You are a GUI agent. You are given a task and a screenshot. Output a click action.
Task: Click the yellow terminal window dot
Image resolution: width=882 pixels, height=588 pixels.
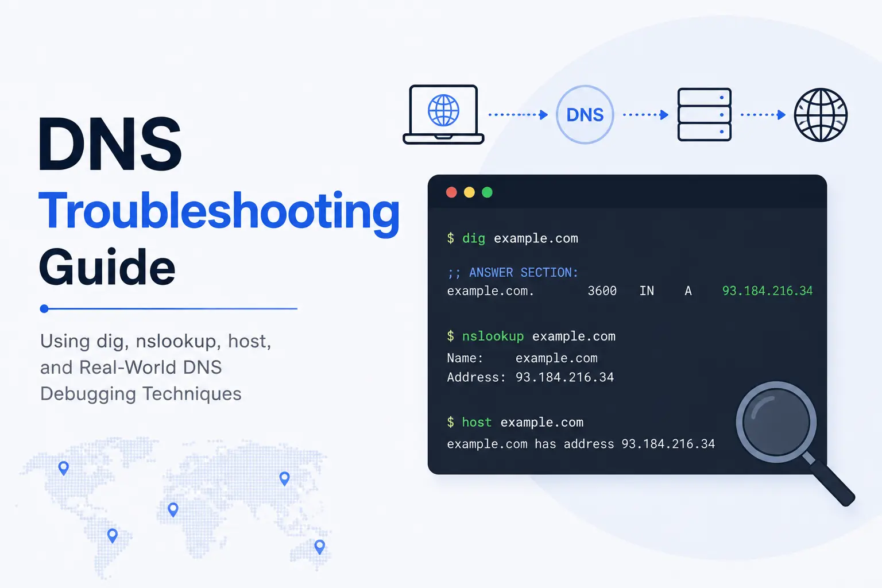click(x=469, y=192)
